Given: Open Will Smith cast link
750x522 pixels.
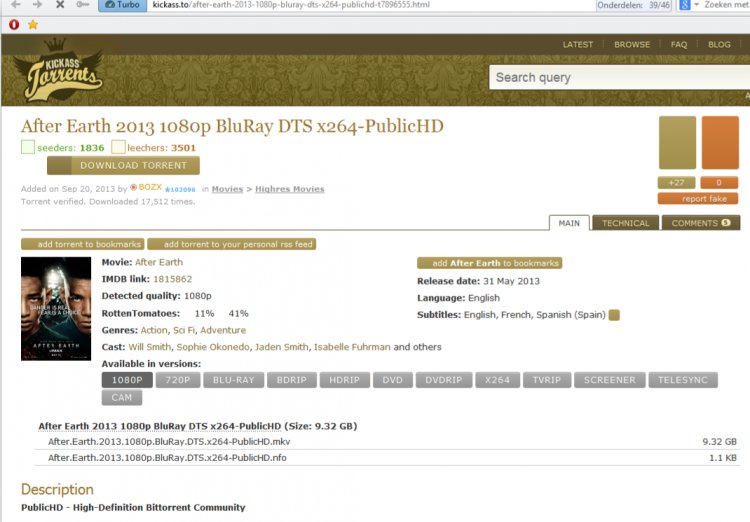Looking at the screenshot, I should click(x=150, y=347).
